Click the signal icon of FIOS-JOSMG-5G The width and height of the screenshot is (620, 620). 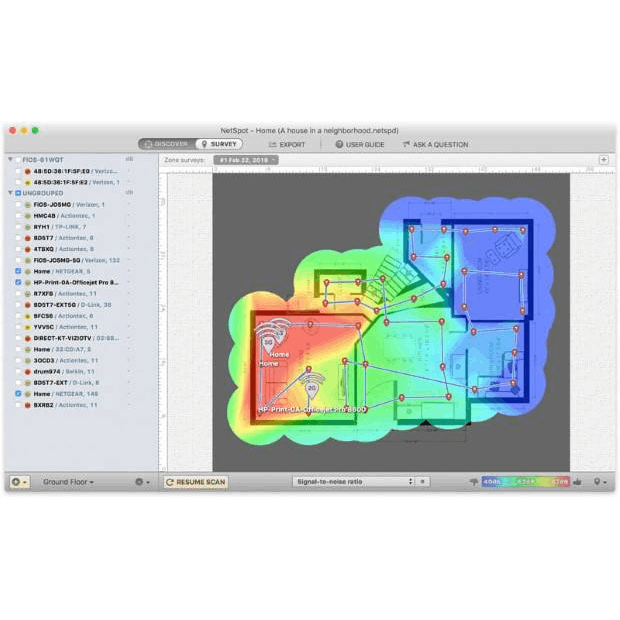[x=28, y=261]
